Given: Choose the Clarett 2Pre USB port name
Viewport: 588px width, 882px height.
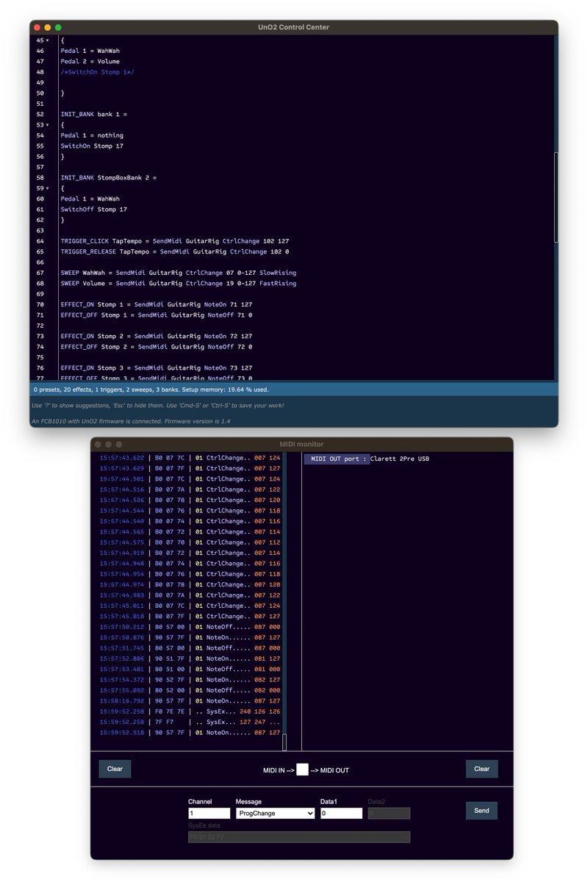Looking at the screenshot, I should pyautogui.click(x=401, y=459).
